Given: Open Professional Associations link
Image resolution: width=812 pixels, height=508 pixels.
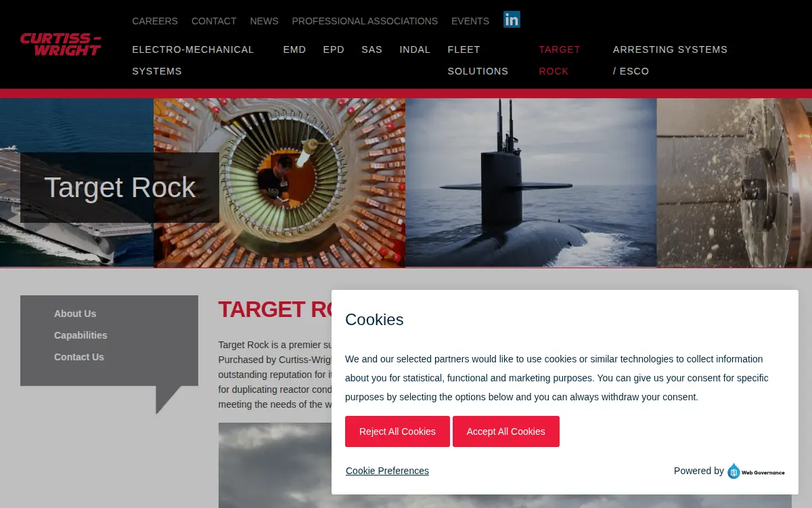Looking at the screenshot, I should 365,21.
